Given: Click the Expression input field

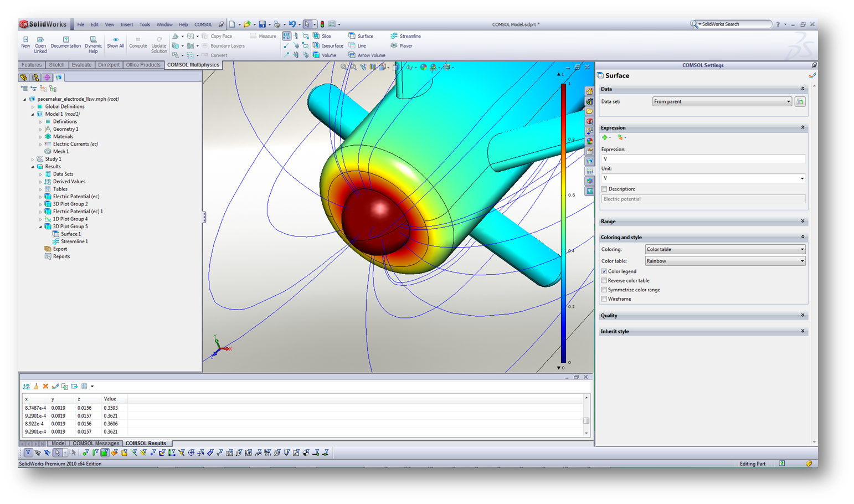Looking at the screenshot, I should tap(703, 159).
